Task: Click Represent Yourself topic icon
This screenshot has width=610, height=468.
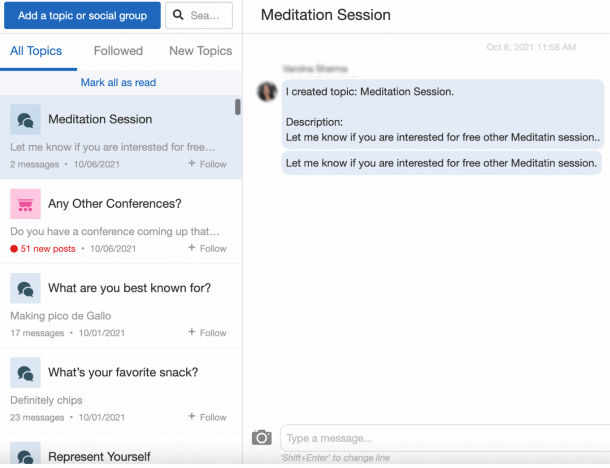Action: tap(25, 454)
